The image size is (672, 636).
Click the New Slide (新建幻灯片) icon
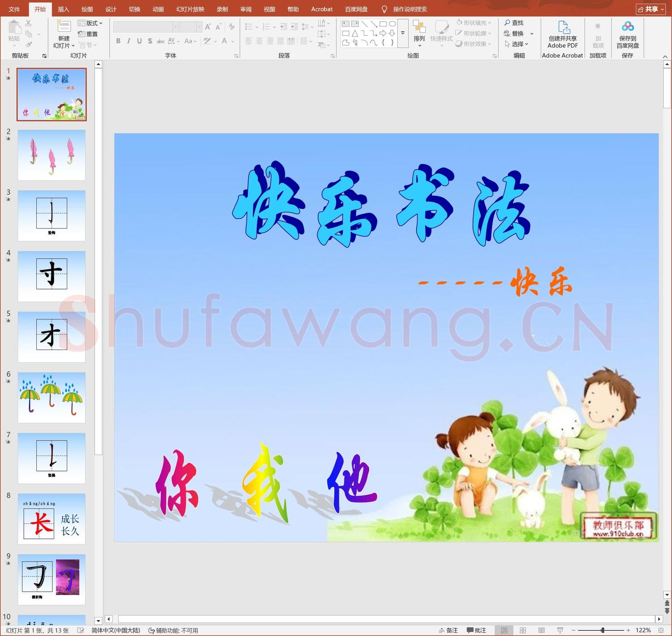coord(64,27)
